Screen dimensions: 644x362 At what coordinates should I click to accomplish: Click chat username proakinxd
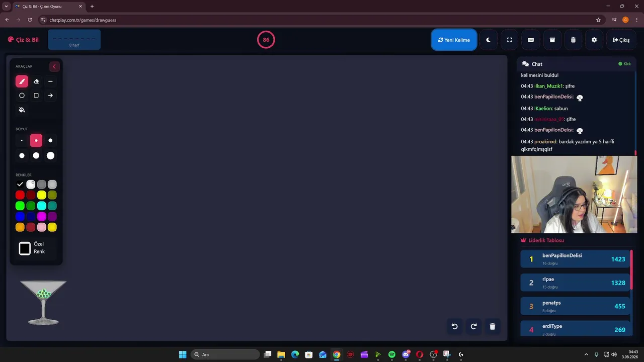click(x=545, y=141)
